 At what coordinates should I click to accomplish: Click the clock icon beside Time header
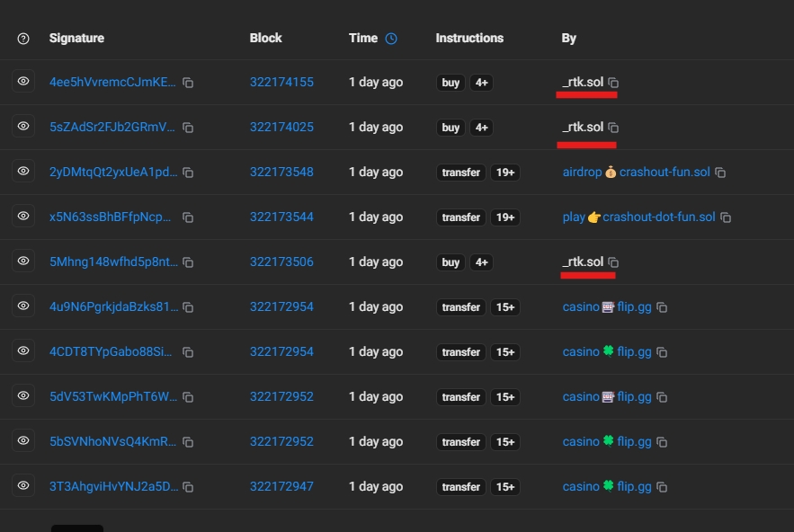coord(390,39)
